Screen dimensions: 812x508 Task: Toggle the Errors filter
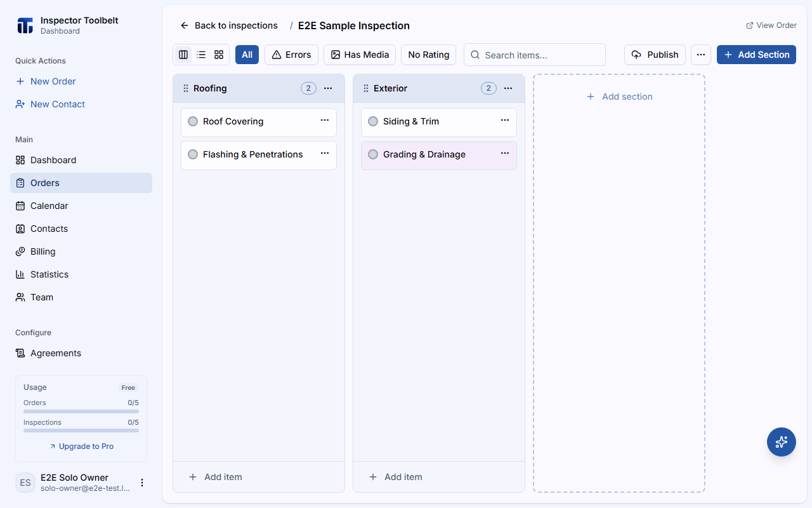(291, 55)
